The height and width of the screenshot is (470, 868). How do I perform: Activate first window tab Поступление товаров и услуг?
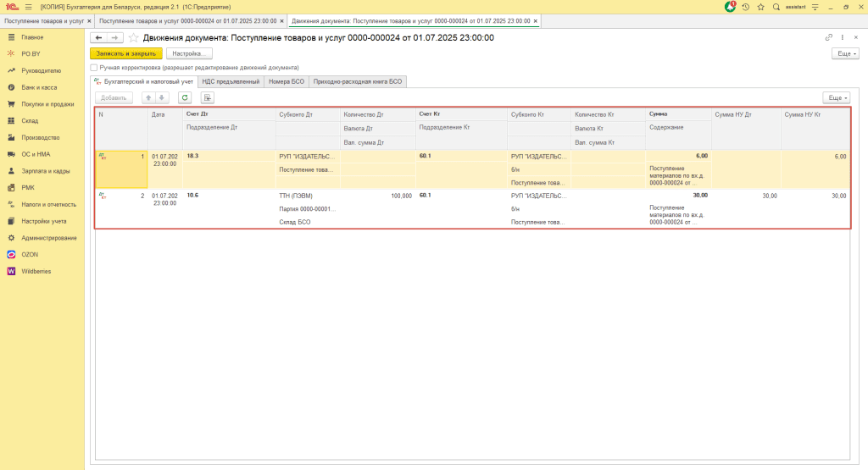click(x=44, y=21)
